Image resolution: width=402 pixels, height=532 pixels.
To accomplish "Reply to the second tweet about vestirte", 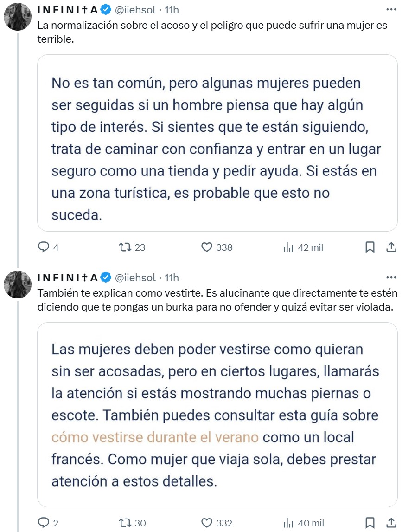I will (x=45, y=522).
